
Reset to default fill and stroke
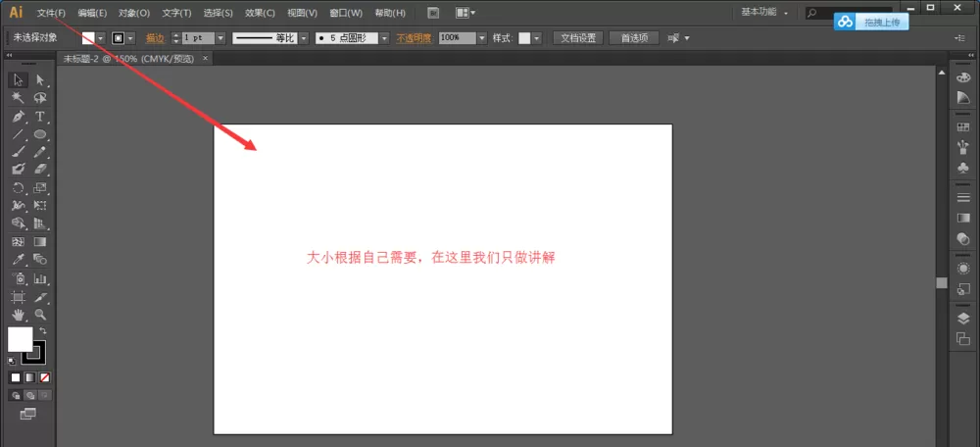[x=11, y=361]
